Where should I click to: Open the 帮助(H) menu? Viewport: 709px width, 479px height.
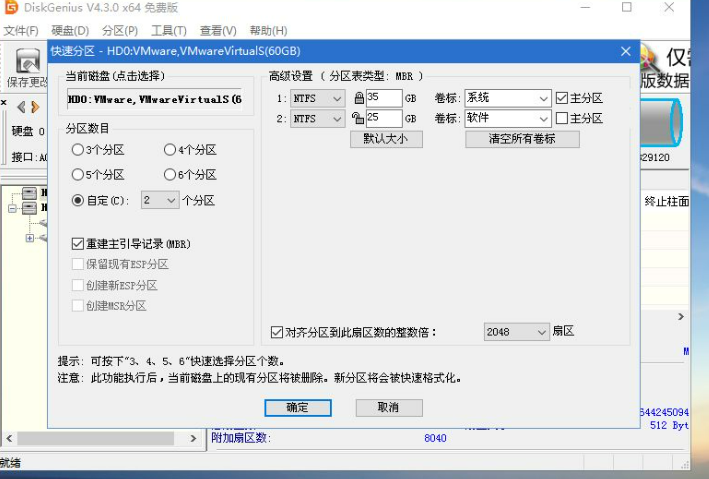pyautogui.click(x=268, y=31)
